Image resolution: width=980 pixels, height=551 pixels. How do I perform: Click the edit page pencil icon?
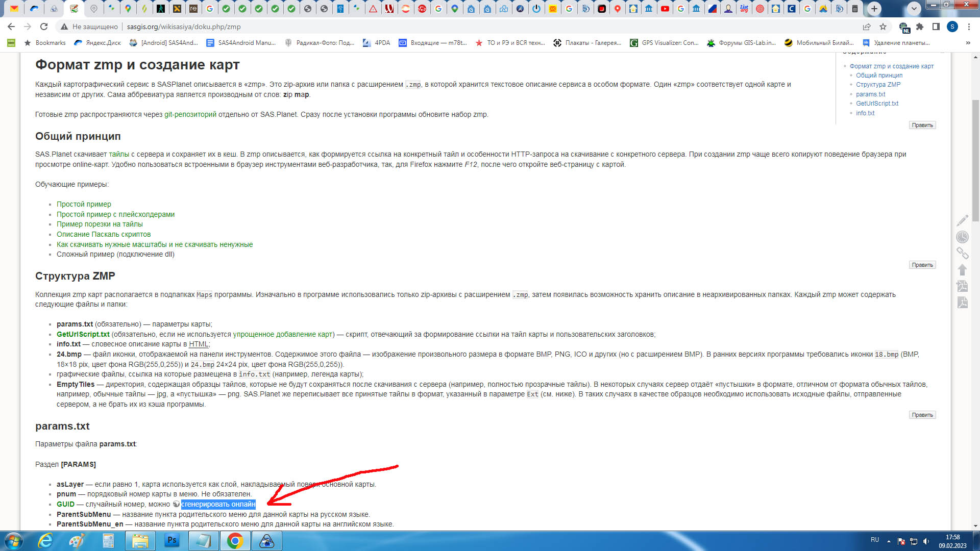pos(962,220)
